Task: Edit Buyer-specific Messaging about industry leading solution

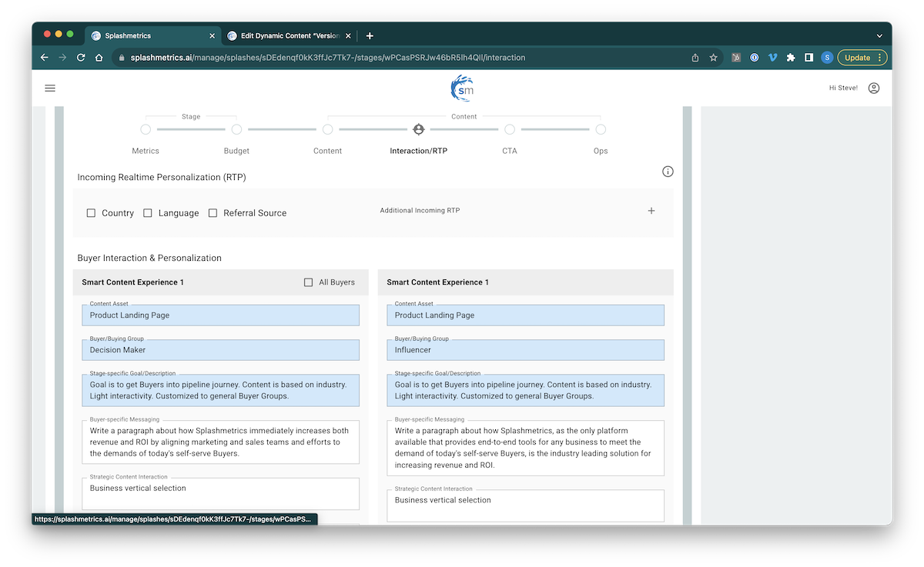Action: pos(526,448)
